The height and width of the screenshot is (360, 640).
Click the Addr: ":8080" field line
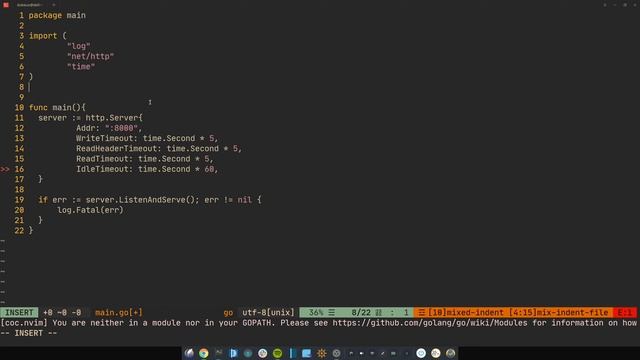[x=109, y=128]
